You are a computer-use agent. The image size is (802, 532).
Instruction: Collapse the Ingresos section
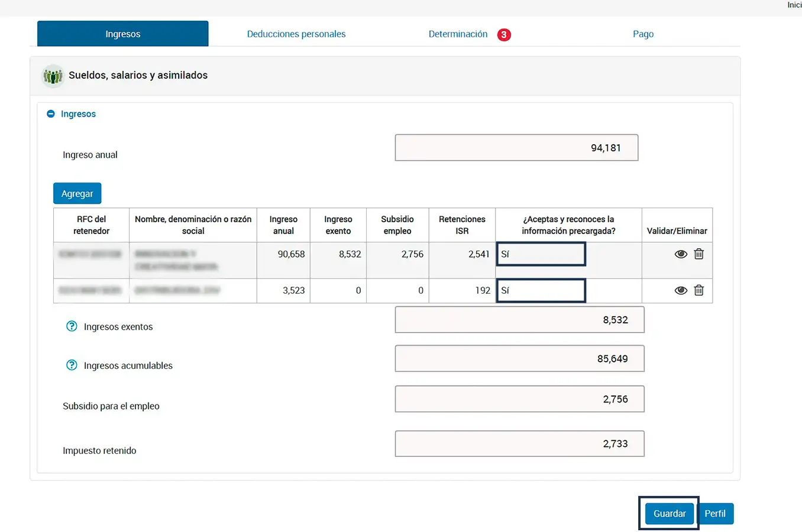(51, 114)
